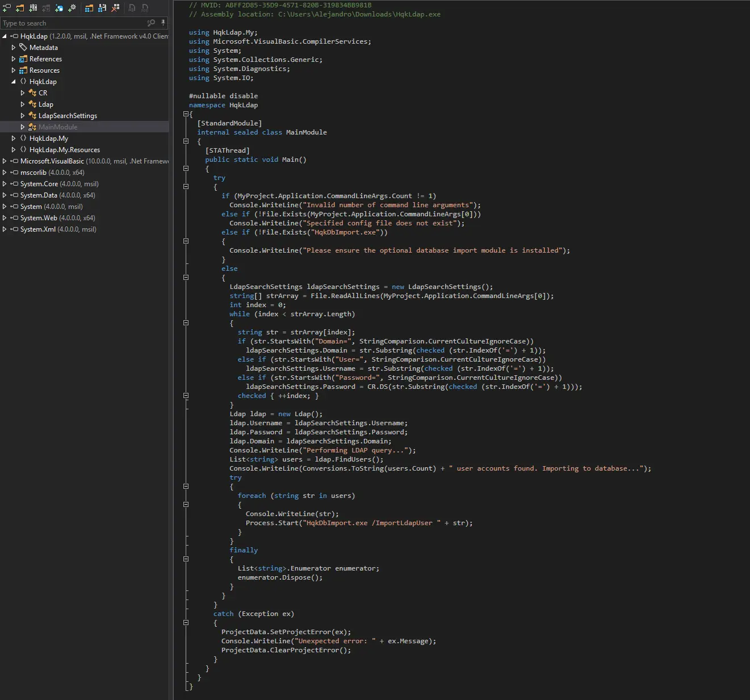Click the Explore folder toolbar icon

pyautogui.click(x=20, y=8)
